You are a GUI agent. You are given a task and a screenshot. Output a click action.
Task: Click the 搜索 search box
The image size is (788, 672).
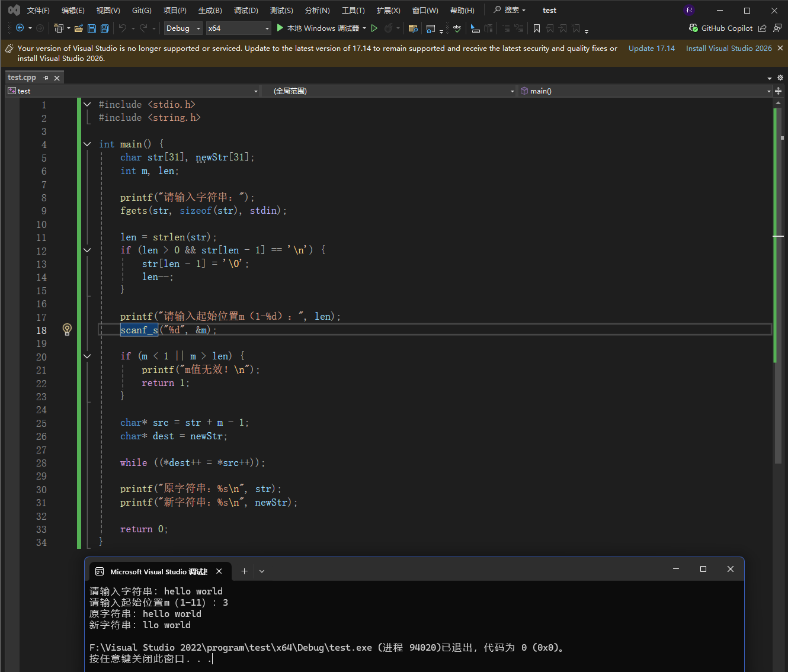(510, 10)
